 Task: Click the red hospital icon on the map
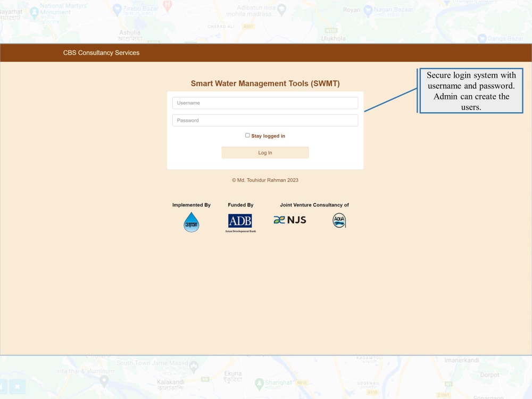pyautogui.click(x=168, y=5)
